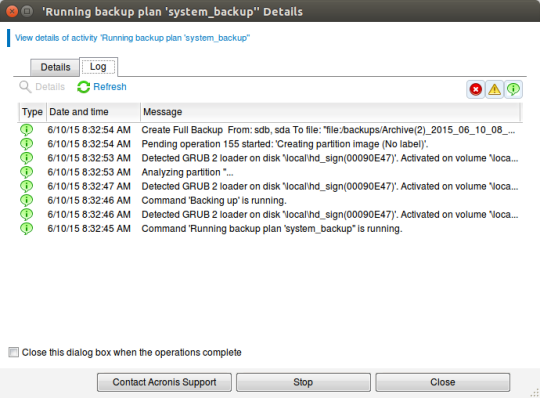
Task: Sort log by the Type column header
Action: (x=32, y=112)
